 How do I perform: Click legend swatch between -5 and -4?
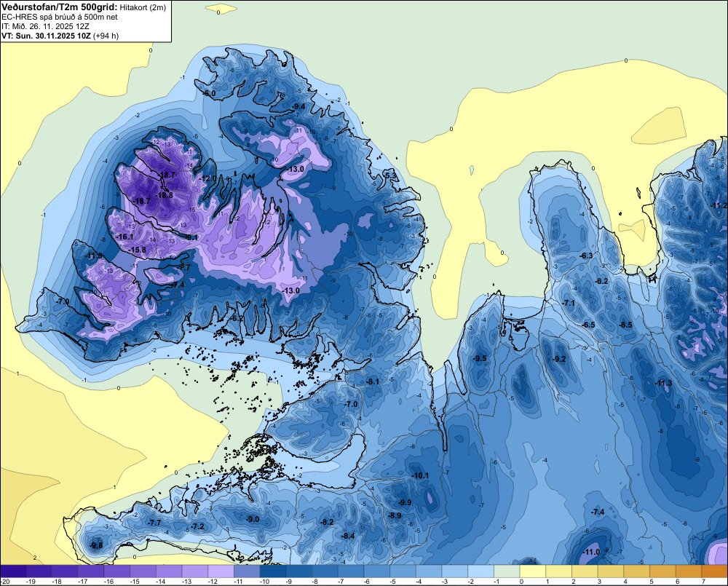(x=403, y=571)
